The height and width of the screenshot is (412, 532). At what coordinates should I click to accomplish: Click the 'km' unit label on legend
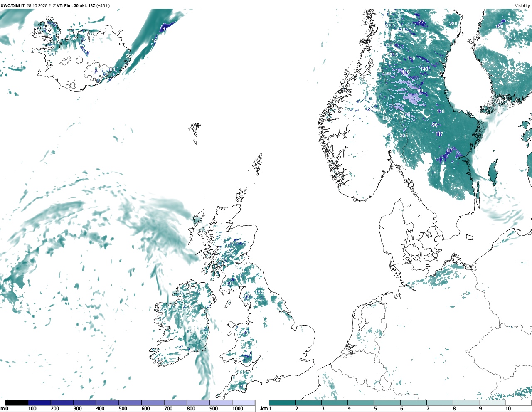tap(264, 409)
